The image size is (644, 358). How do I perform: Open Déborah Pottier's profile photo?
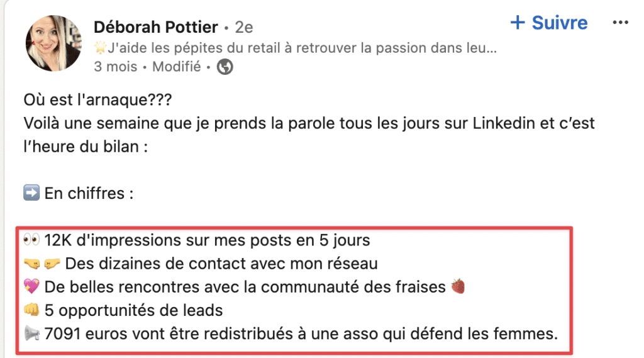point(53,43)
